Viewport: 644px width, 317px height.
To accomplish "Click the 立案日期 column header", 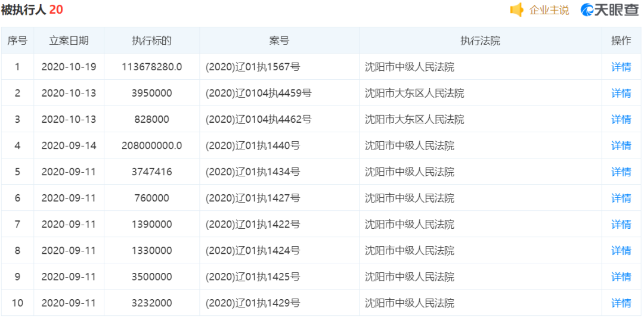I will coord(69,41).
